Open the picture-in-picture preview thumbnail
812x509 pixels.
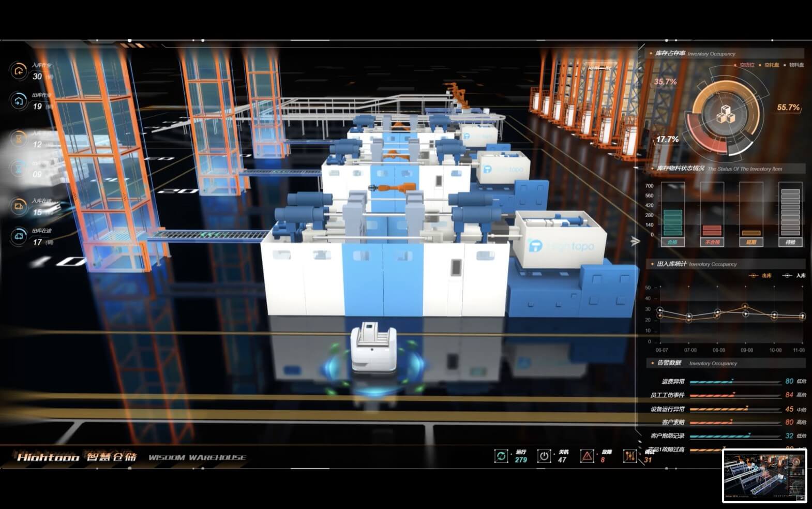(764, 476)
